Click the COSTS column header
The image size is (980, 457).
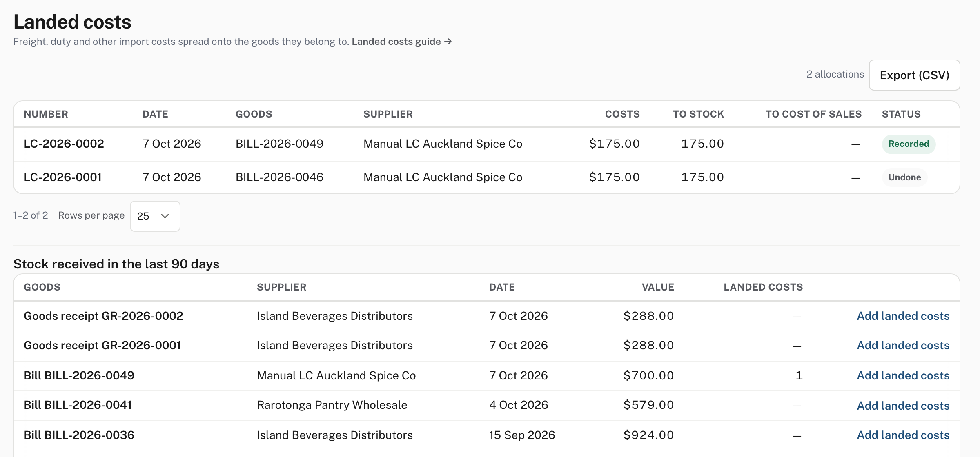click(622, 114)
